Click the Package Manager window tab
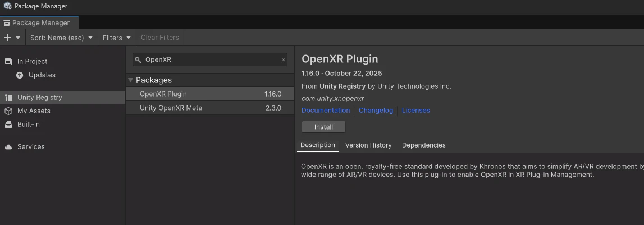644x225 pixels. [x=39, y=23]
